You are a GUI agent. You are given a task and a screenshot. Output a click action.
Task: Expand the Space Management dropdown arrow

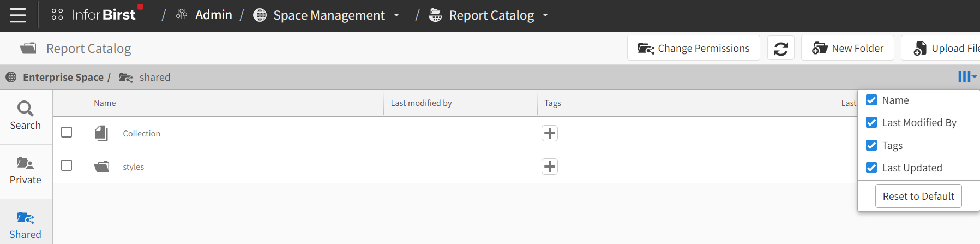(396, 15)
